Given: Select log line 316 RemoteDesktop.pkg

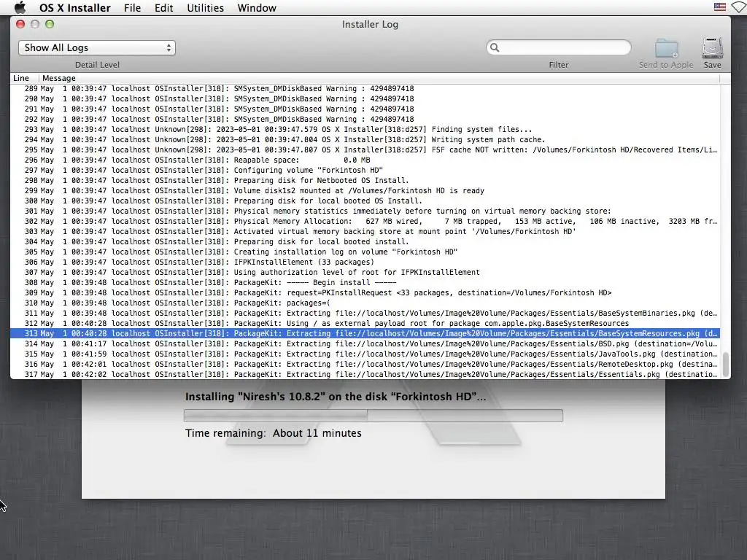Looking at the screenshot, I should pyautogui.click(x=365, y=365).
